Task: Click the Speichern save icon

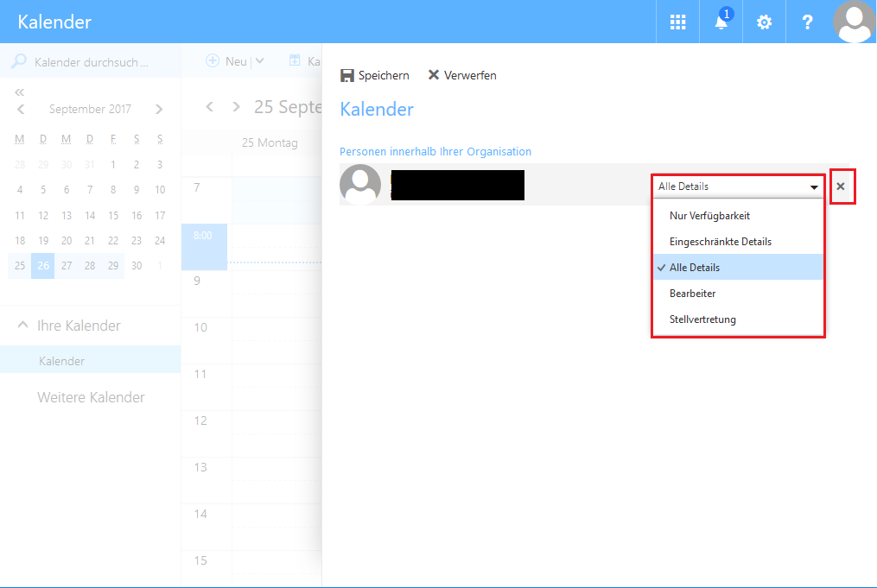Action: pyautogui.click(x=347, y=75)
